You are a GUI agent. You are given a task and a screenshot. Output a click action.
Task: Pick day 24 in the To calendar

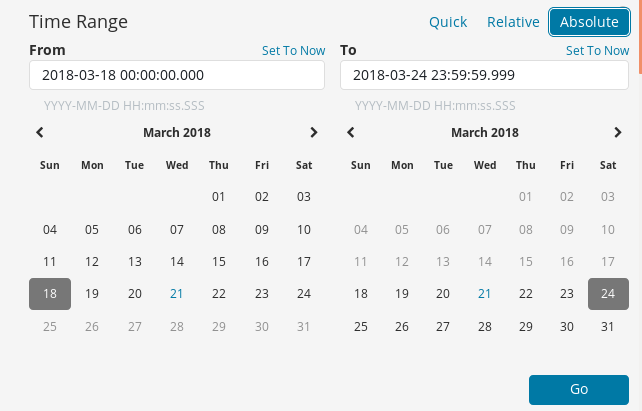point(608,294)
